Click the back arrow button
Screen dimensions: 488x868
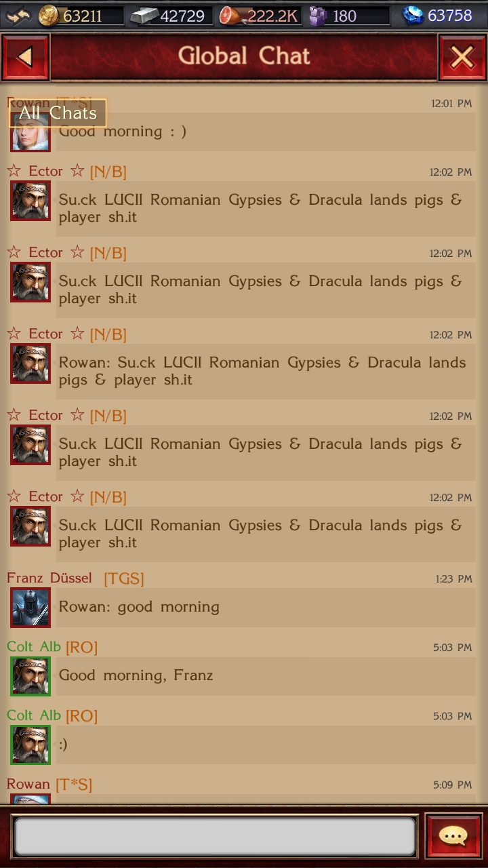25,58
